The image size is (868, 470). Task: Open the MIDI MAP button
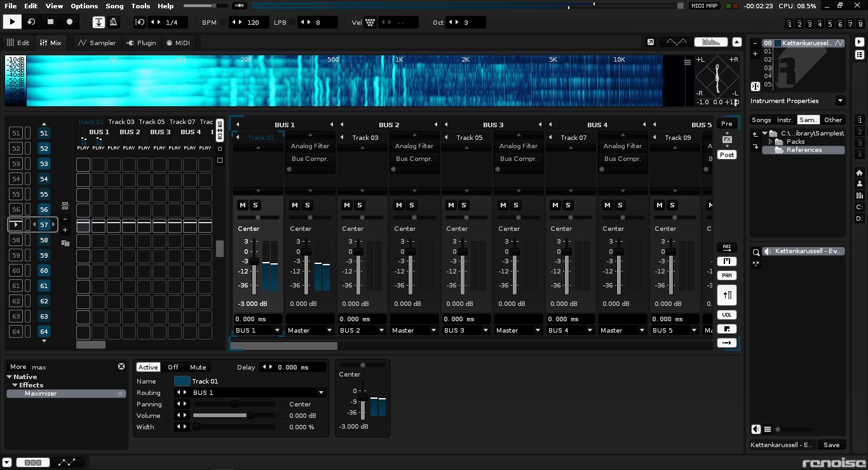pyautogui.click(x=704, y=6)
